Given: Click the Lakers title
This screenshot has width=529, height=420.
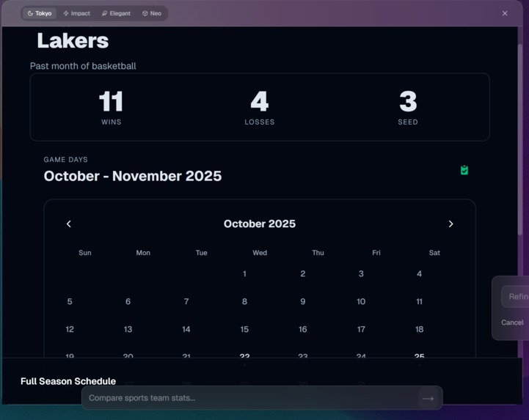Looking at the screenshot, I should 73,41.
